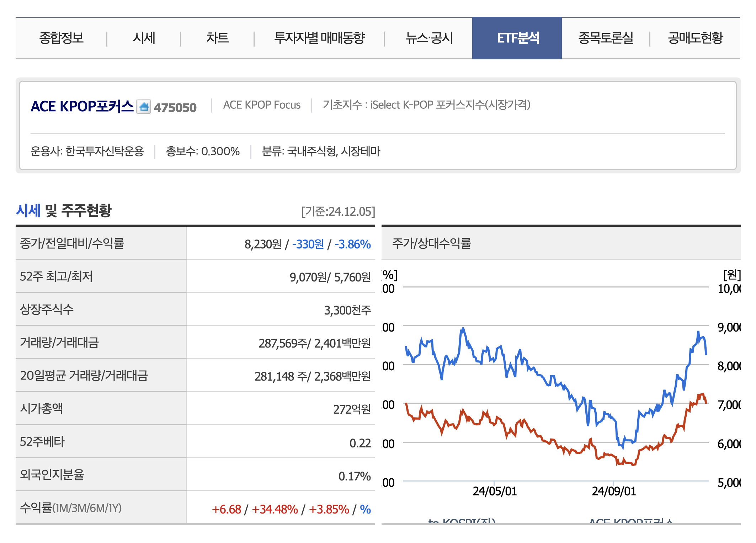Click the 수익률(1M/3M/6M/1Y) row label
756x543 pixels.
point(71,508)
